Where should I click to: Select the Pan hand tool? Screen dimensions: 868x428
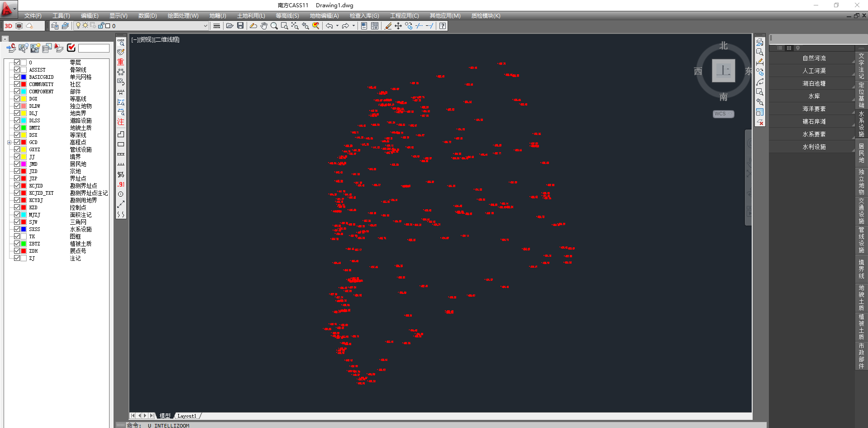(264, 26)
